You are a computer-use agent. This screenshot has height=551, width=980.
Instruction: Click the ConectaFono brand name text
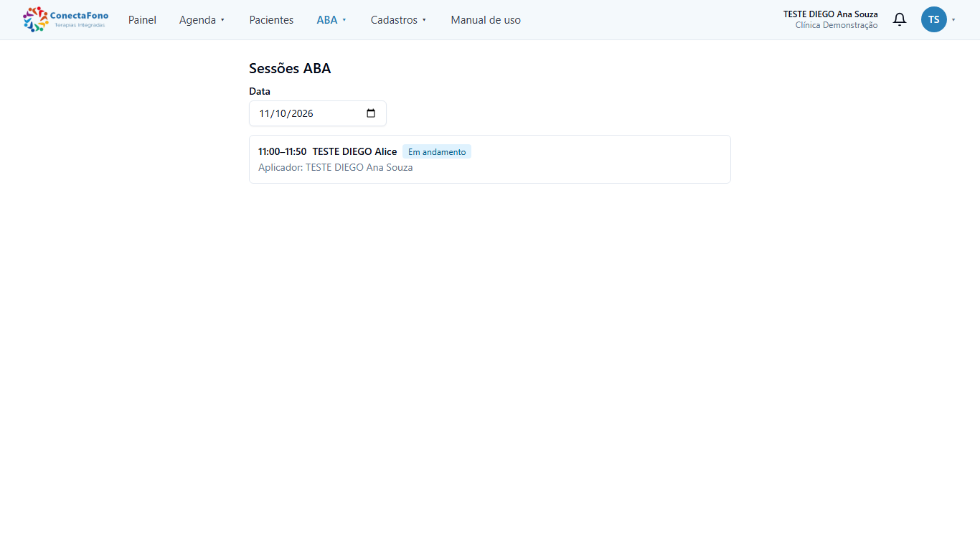[79, 15]
